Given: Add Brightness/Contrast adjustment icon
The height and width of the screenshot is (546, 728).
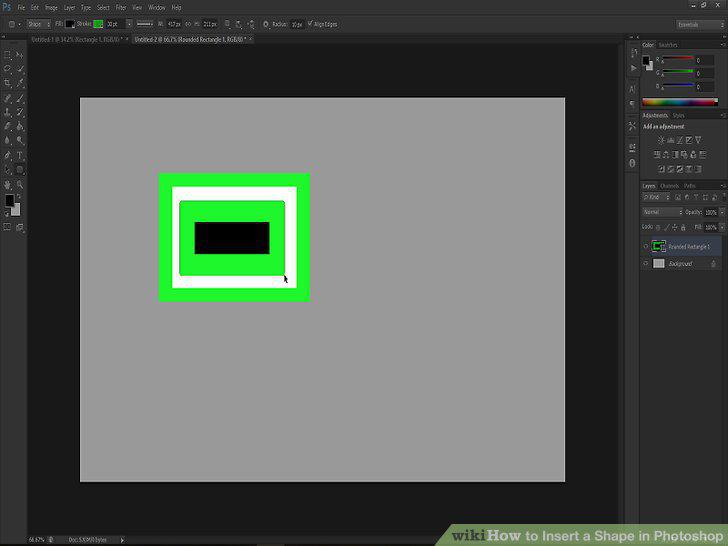Looking at the screenshot, I should (x=661, y=140).
